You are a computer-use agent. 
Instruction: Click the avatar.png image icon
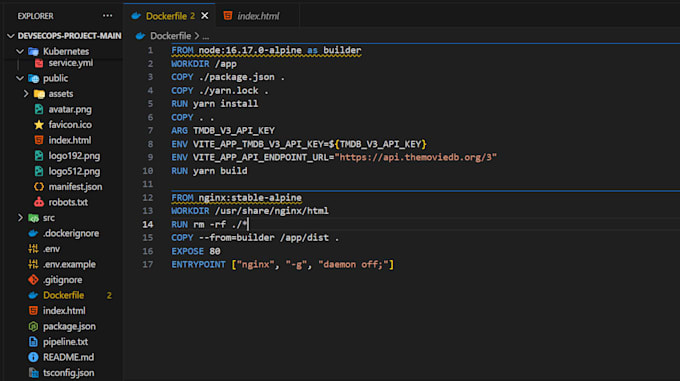[39, 109]
